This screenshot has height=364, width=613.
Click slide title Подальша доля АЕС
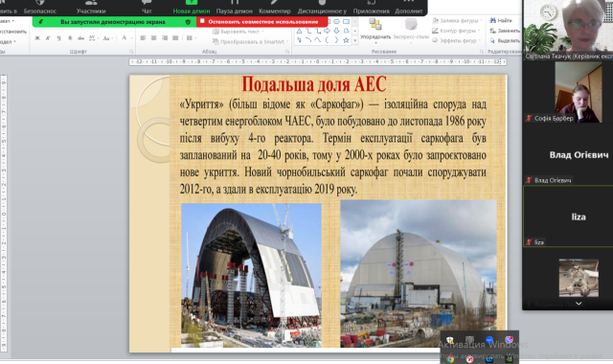(314, 84)
